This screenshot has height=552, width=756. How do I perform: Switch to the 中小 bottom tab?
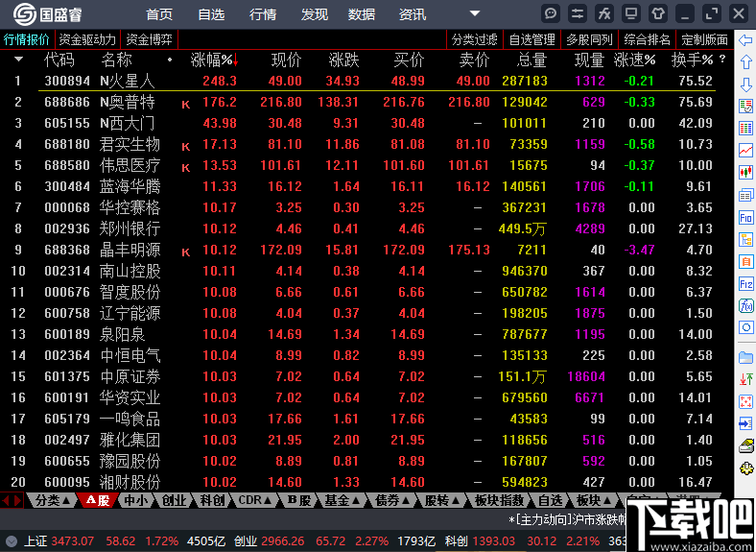136,500
